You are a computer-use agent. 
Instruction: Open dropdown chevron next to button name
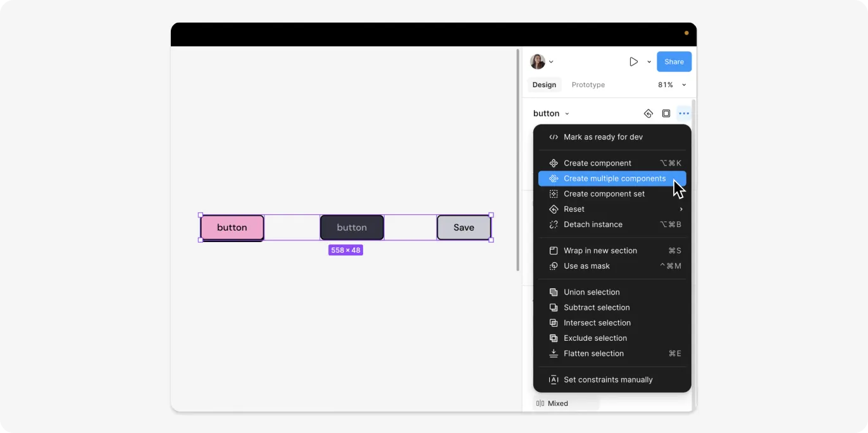click(x=567, y=114)
